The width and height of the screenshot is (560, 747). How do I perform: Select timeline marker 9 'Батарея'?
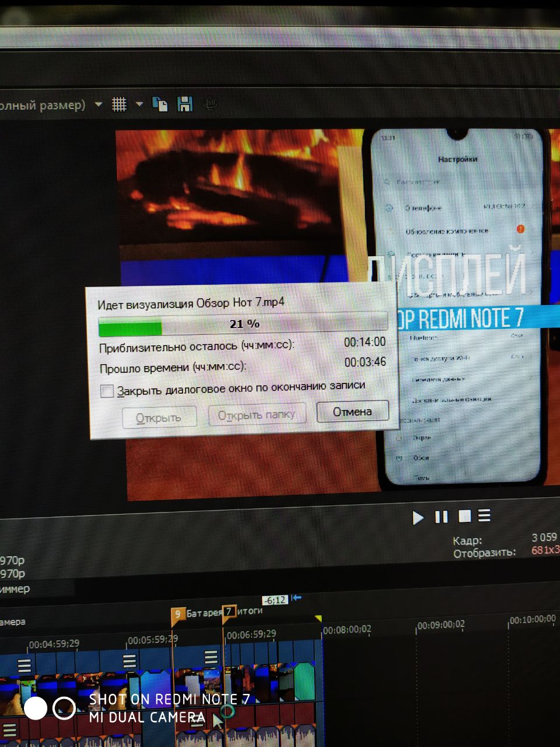click(x=178, y=615)
